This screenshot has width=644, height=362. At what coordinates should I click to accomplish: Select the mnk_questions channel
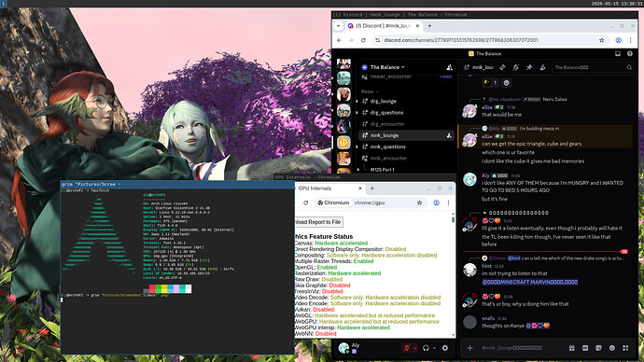[387, 146]
